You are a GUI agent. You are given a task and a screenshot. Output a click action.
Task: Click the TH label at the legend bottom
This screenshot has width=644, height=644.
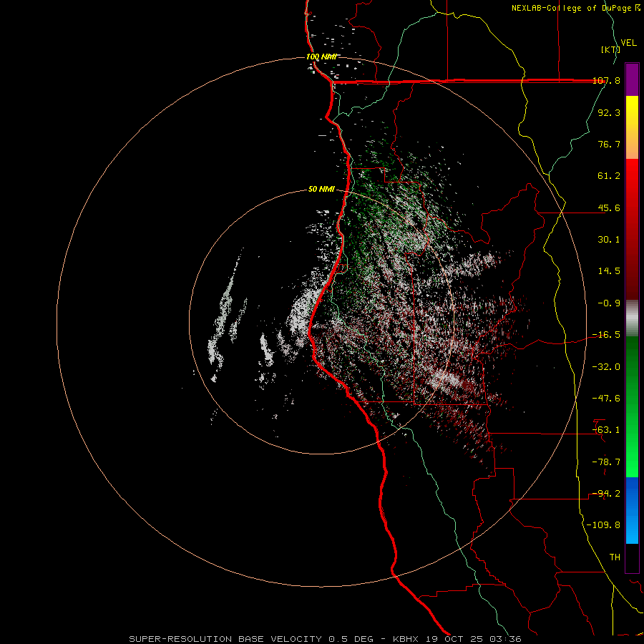click(615, 557)
